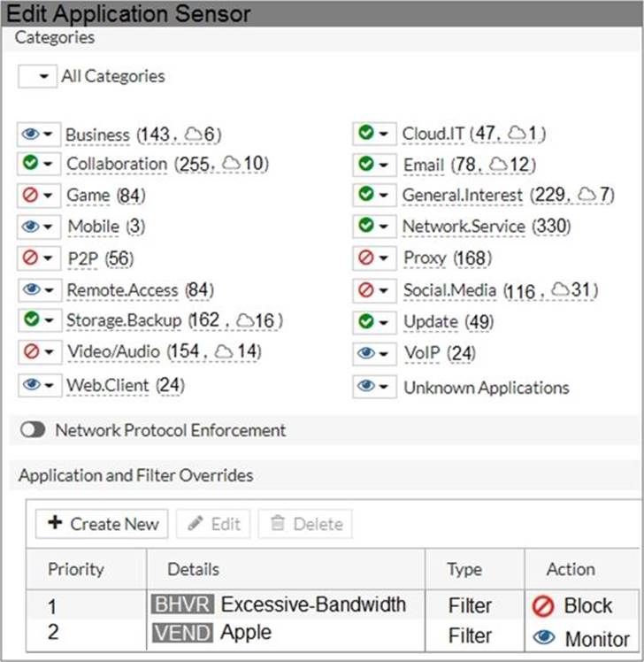Click the Game category block icon
Viewport: 644px width, 662px height.
30,195
